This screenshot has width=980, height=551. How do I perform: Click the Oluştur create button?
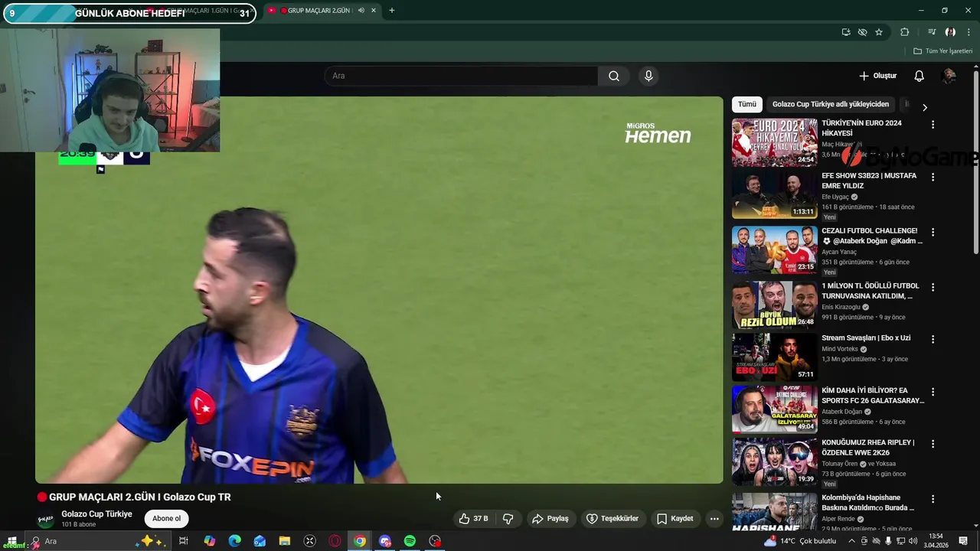[877, 76]
